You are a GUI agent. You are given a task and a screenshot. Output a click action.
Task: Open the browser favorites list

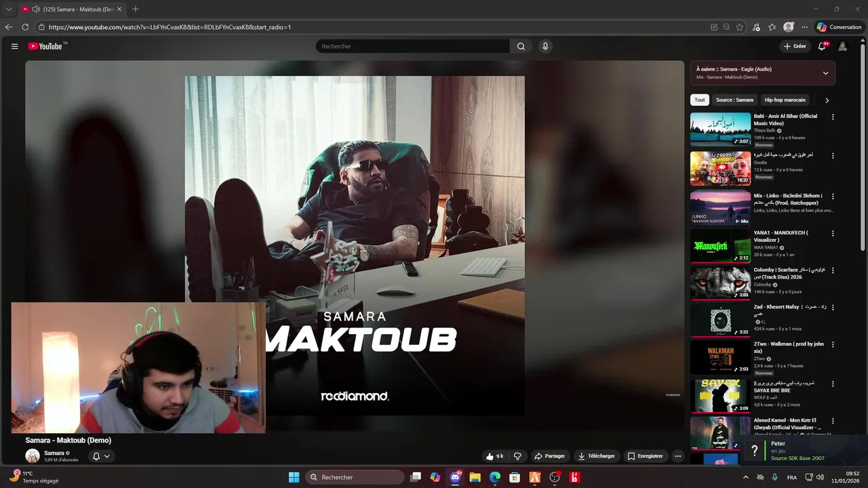[772, 27]
